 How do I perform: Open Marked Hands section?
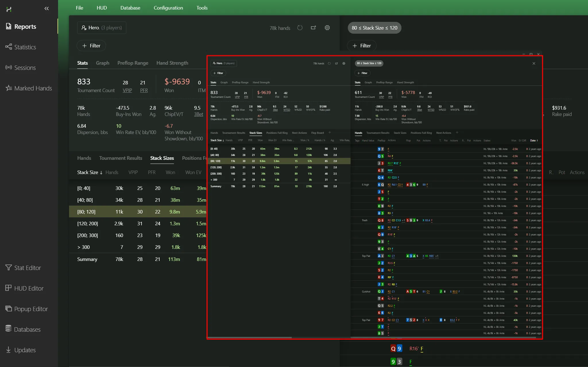[x=33, y=88]
